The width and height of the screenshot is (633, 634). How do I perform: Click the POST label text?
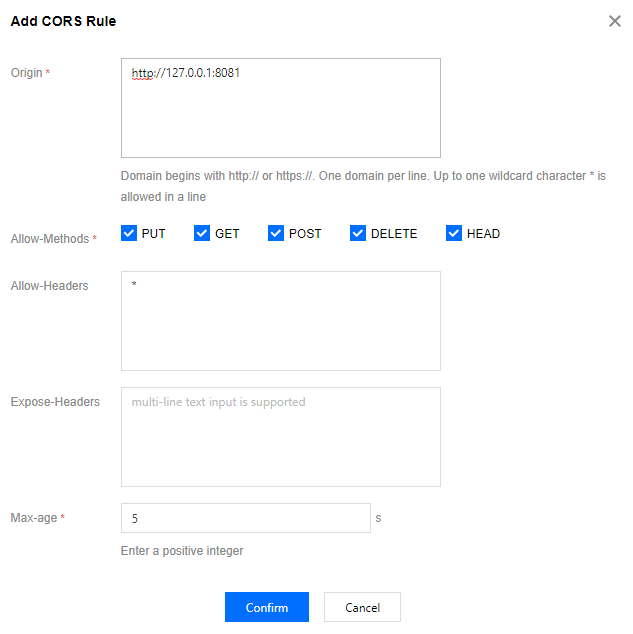(x=305, y=234)
